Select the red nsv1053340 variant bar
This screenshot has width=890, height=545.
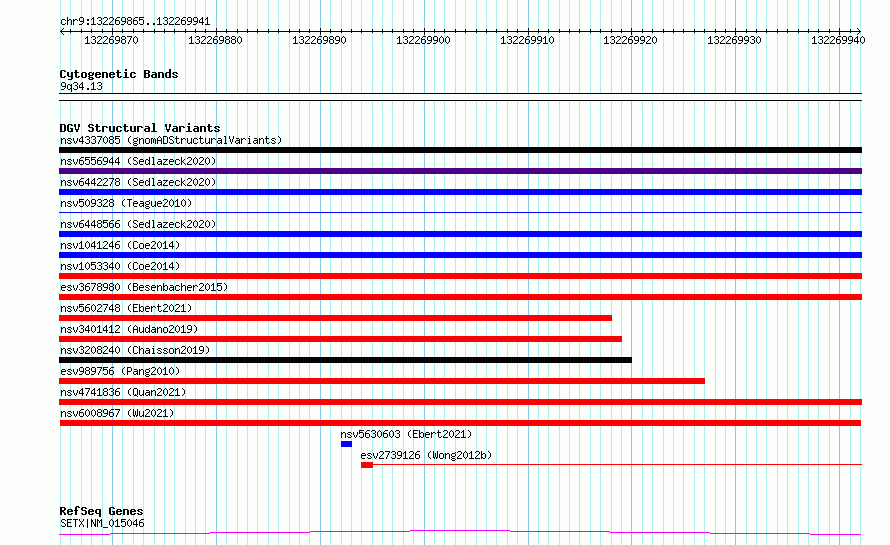[460, 276]
